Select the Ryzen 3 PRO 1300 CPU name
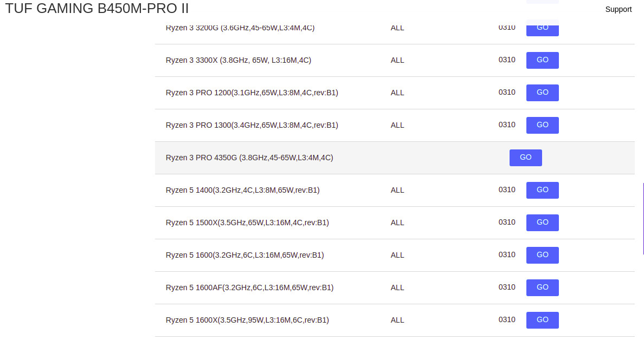The height and width of the screenshot is (340, 644). 252,125
